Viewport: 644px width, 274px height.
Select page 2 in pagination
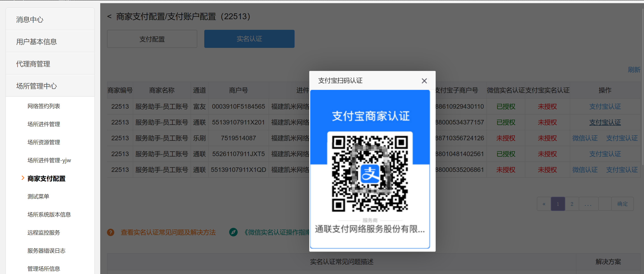[572, 204]
